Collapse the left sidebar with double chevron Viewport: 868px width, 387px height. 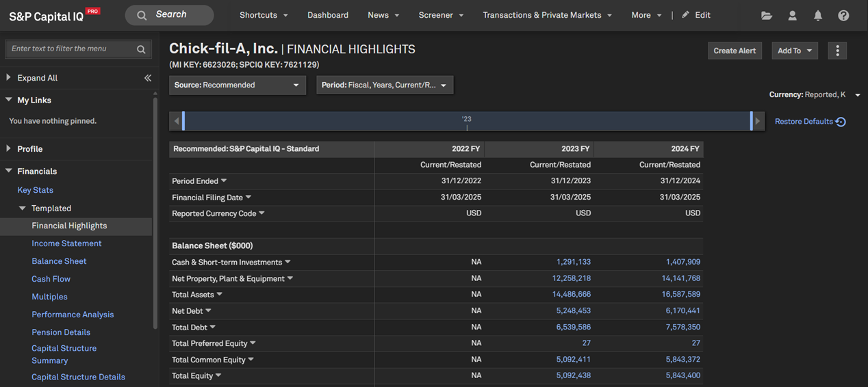click(148, 78)
